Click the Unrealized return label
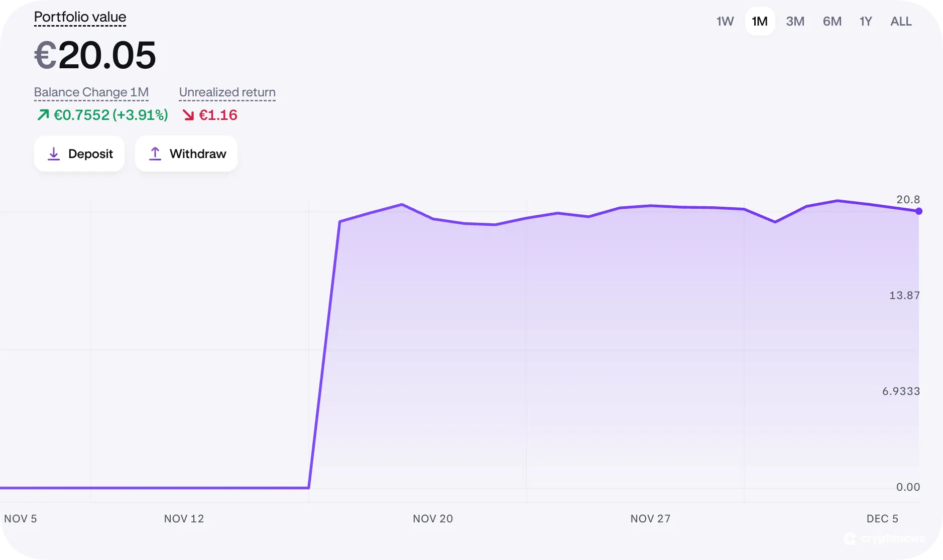The height and width of the screenshot is (560, 943). [x=227, y=92]
